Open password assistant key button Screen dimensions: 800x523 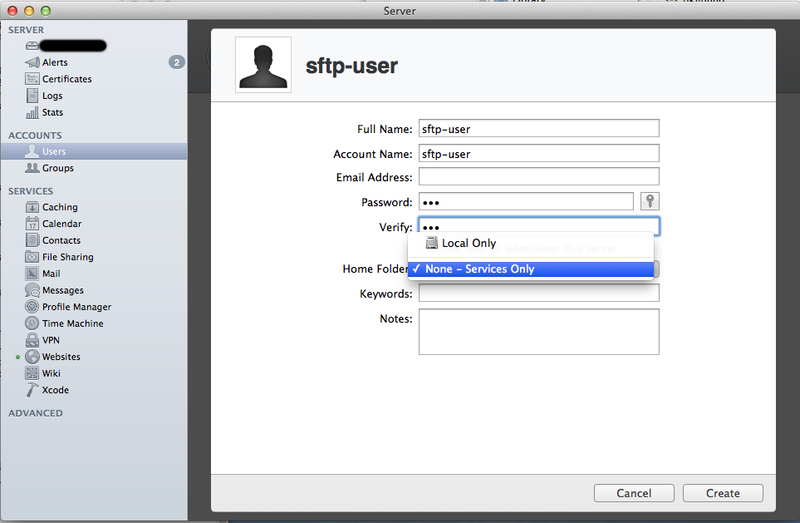pyautogui.click(x=649, y=202)
